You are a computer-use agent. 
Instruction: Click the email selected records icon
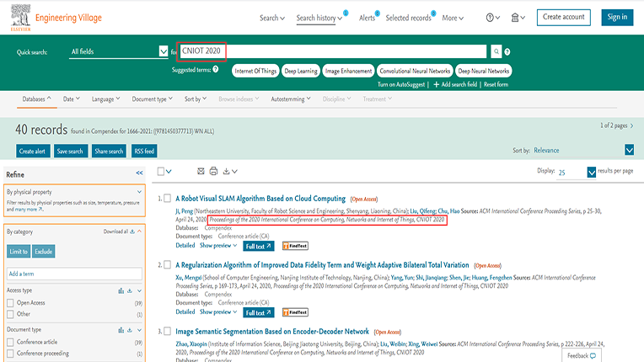201,172
